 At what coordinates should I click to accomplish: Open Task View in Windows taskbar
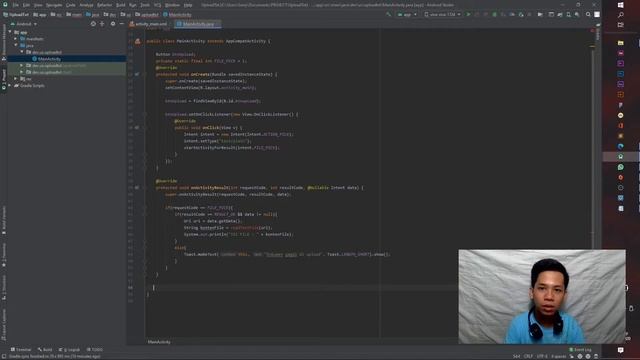620,25
